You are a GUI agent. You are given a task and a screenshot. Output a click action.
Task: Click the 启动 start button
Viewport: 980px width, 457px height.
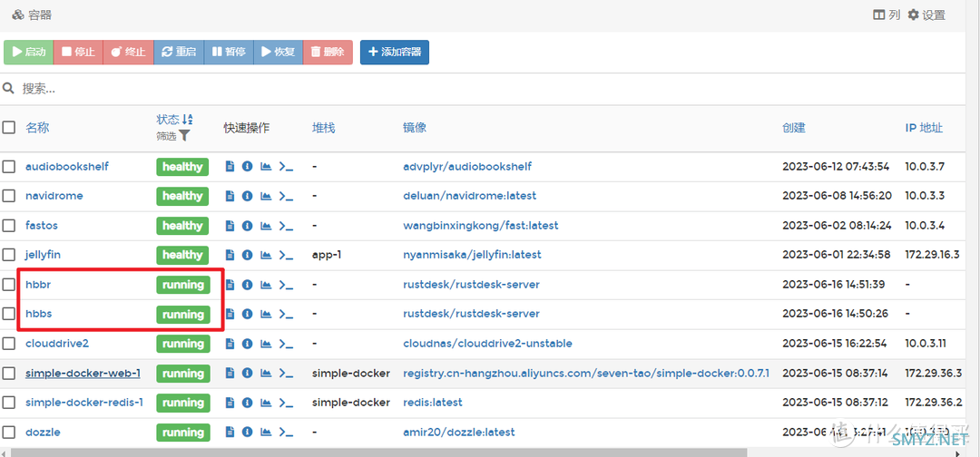click(29, 52)
